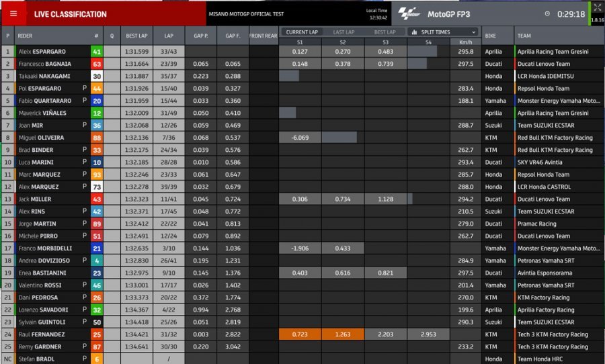Switch to Best Lap tab
This screenshot has height=364, width=605.
[385, 32]
